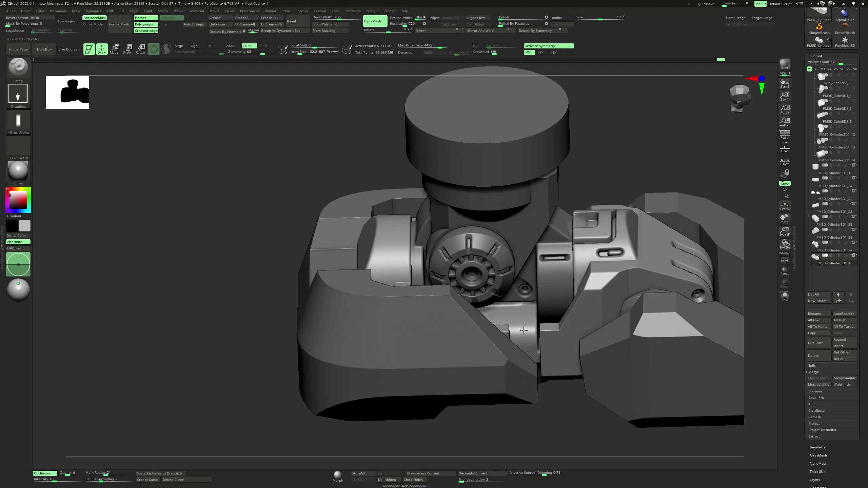Toggle the PolyF wireframe icon
The image size is (868, 488).
(x=785, y=257)
